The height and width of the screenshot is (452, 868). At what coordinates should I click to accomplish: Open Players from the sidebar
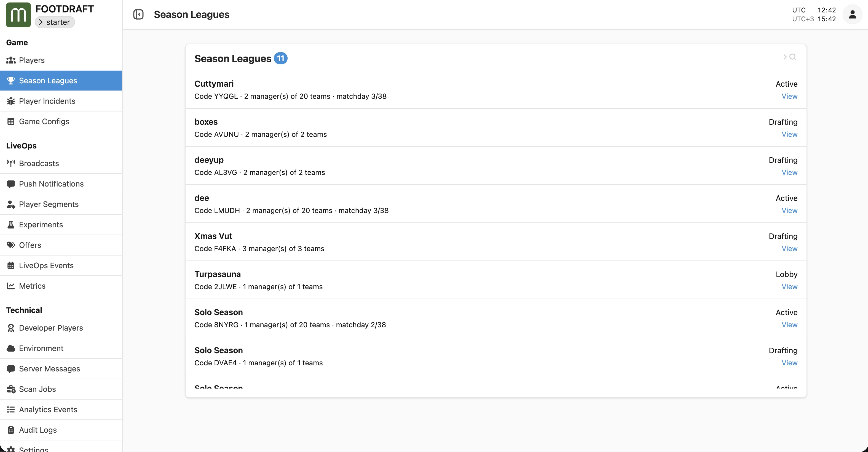click(61, 60)
